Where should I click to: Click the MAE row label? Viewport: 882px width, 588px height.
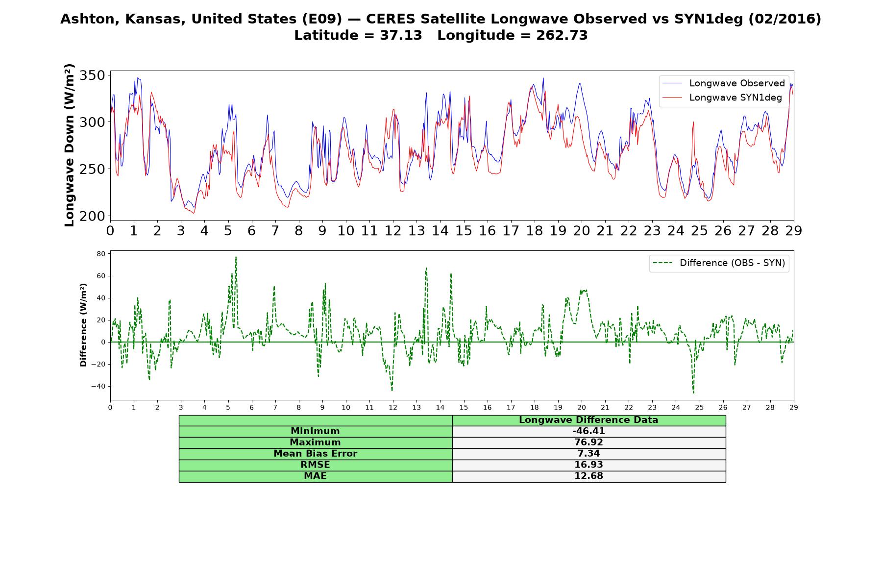point(315,476)
